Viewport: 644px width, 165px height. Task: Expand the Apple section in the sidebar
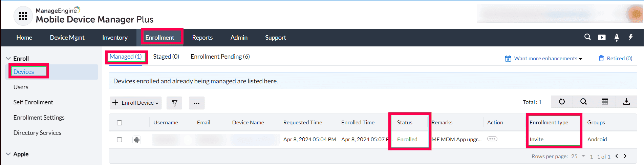[x=8, y=154]
